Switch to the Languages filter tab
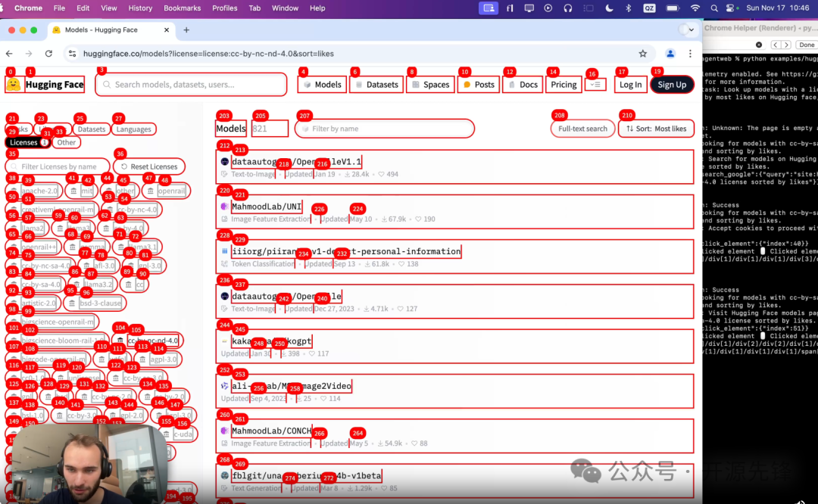This screenshot has width=818, height=504. click(134, 129)
